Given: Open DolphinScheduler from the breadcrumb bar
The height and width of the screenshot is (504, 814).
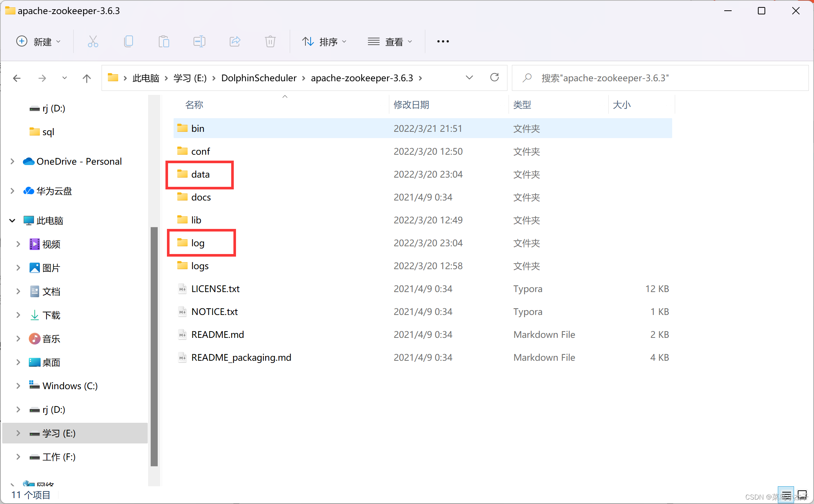Looking at the screenshot, I should coord(259,78).
